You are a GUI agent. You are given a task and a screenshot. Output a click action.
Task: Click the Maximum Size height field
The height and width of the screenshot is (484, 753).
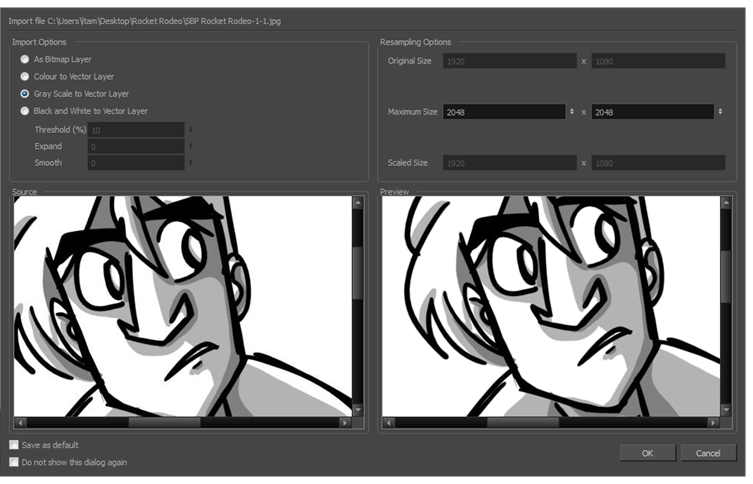point(653,111)
